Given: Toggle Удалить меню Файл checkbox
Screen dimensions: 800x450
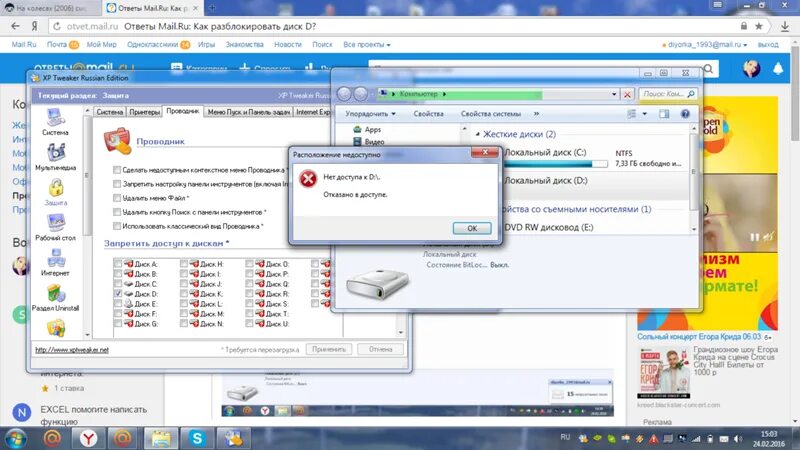Looking at the screenshot, I should pos(117,198).
